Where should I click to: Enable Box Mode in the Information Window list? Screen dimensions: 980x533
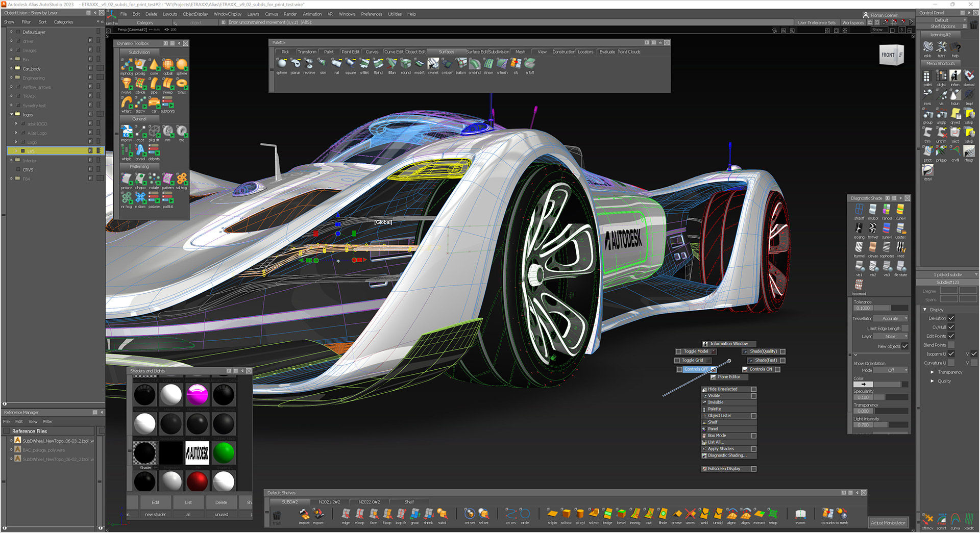point(720,435)
